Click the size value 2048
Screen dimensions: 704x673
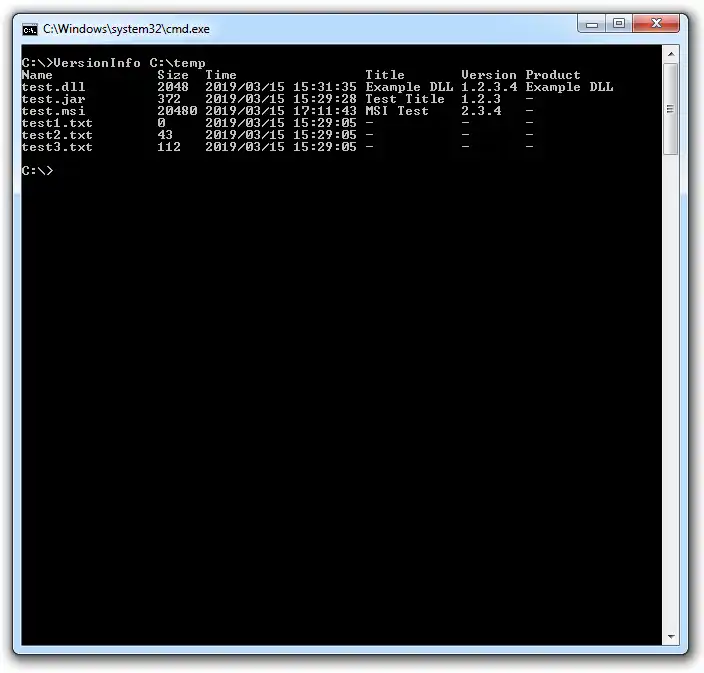pyautogui.click(x=173, y=87)
